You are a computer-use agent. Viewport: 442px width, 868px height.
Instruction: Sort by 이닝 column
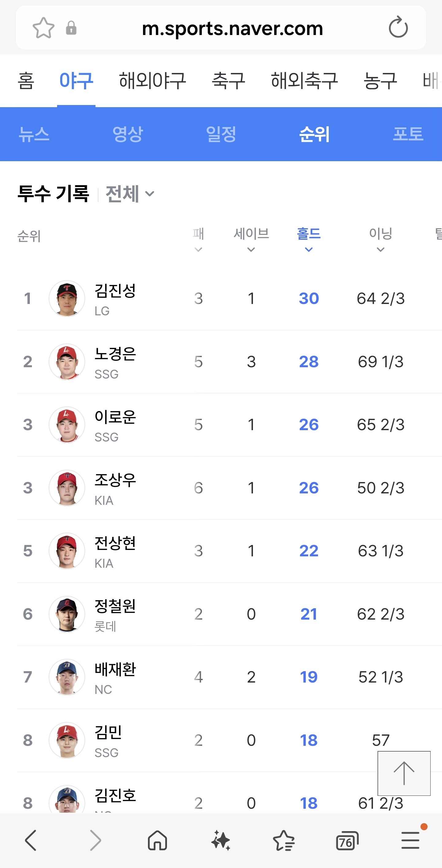(380, 239)
